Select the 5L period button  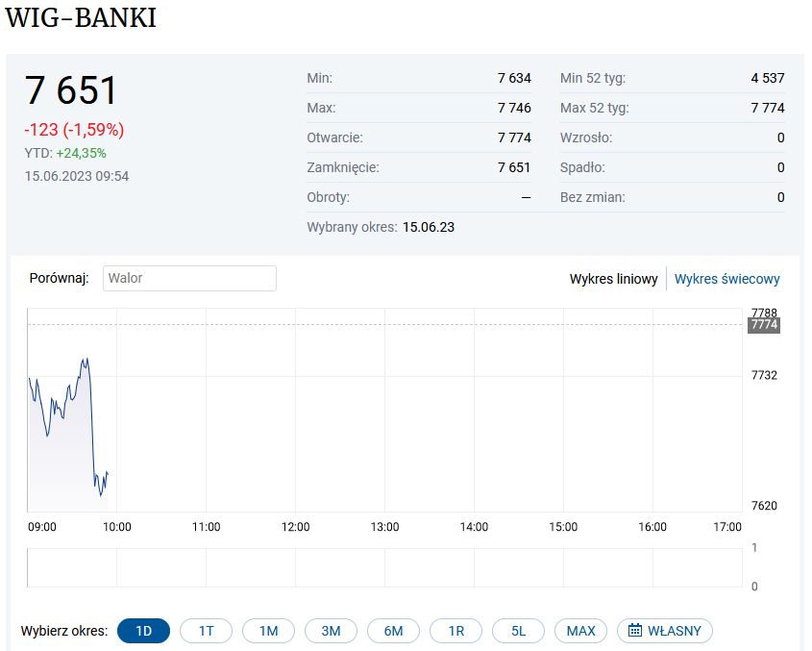pyautogui.click(x=518, y=631)
